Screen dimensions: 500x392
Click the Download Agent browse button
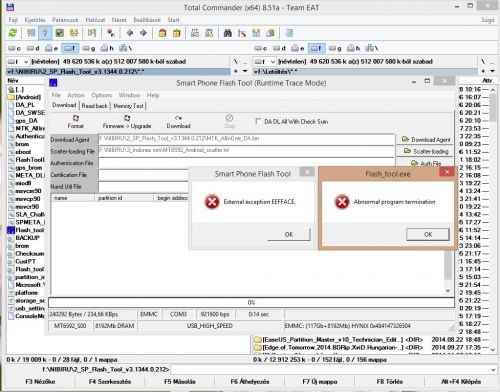426,139
